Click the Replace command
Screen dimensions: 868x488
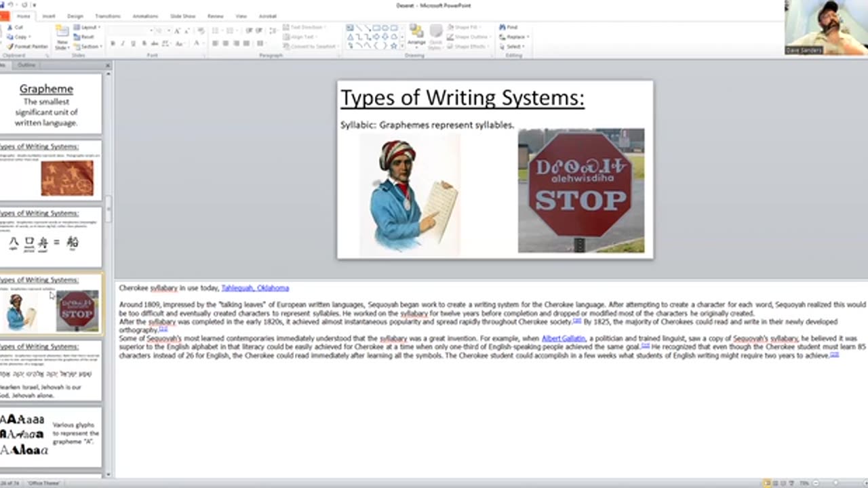515,37
